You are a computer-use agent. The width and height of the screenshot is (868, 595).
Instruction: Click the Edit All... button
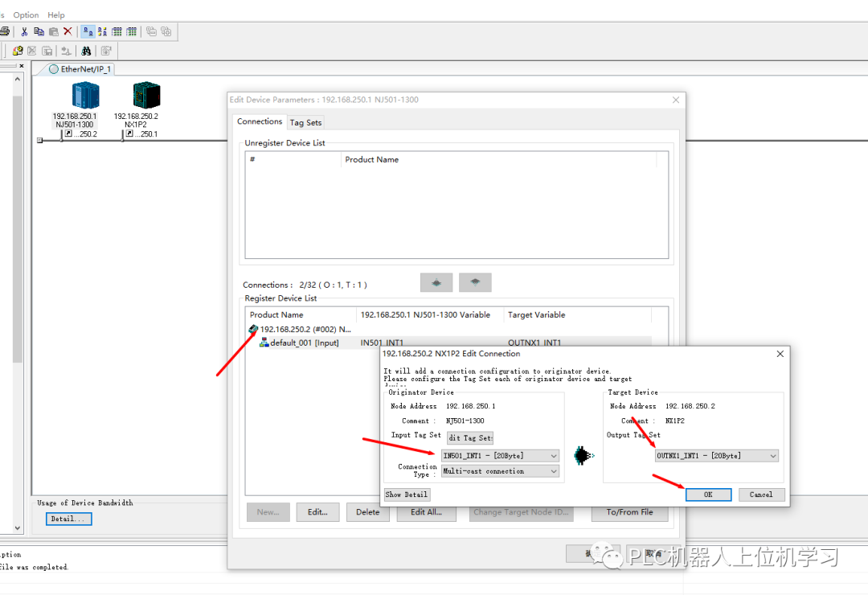point(426,512)
